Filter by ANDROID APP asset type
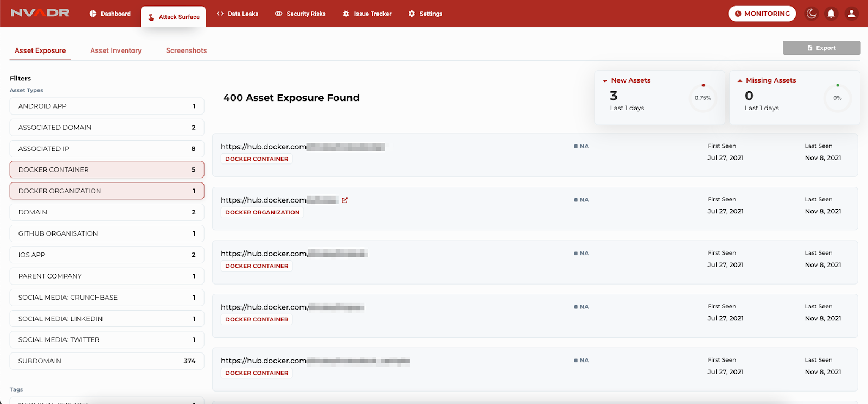This screenshot has width=868, height=404. click(x=107, y=106)
